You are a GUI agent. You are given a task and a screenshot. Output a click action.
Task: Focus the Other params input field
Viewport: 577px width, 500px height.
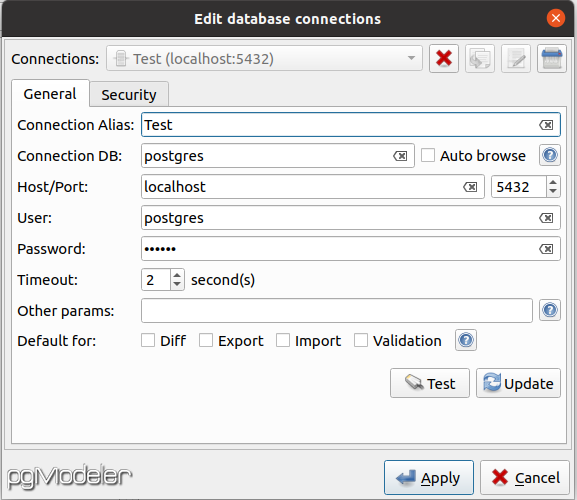click(337, 311)
